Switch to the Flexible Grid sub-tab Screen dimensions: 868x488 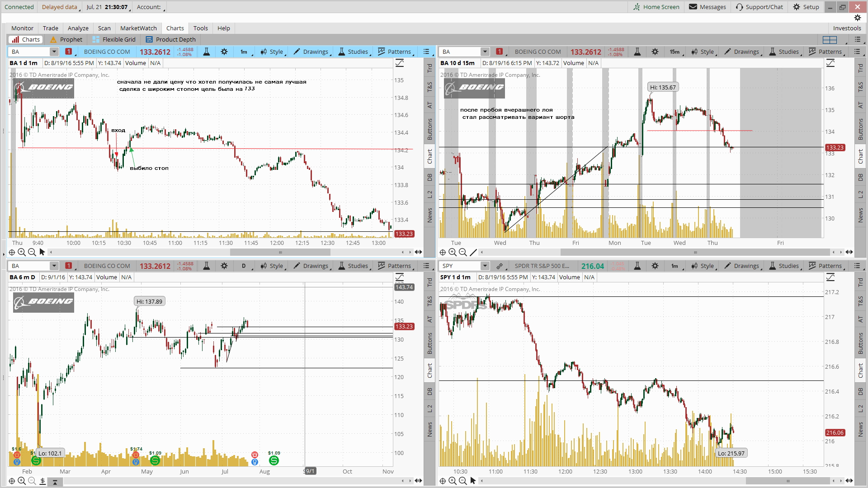tap(114, 39)
